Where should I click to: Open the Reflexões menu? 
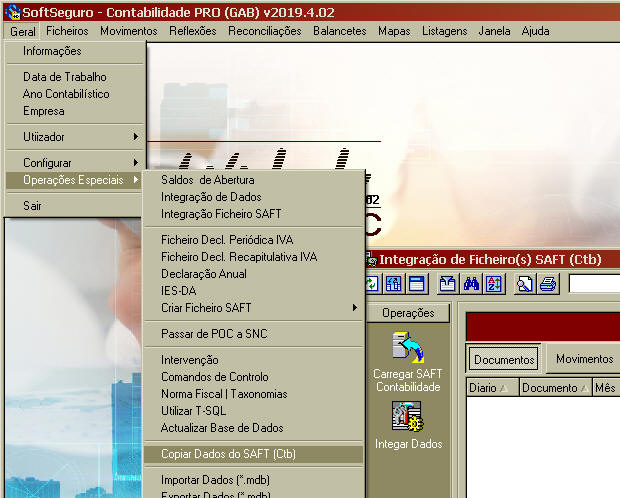click(x=193, y=31)
